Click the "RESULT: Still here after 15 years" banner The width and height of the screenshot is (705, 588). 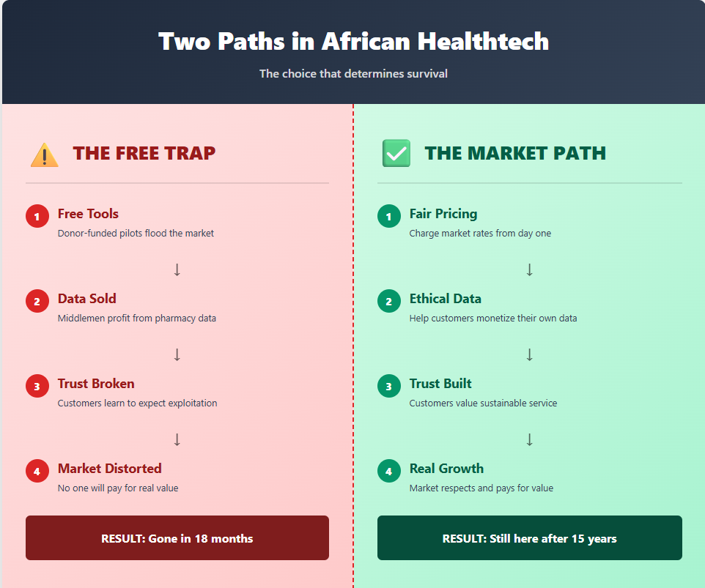pyautogui.click(x=529, y=538)
